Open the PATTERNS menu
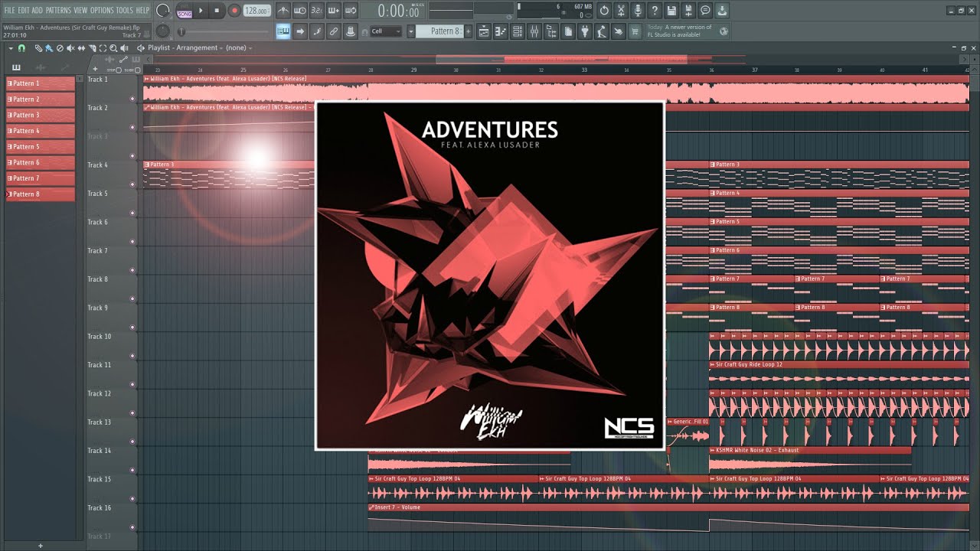This screenshot has height=551, width=980. coord(58,10)
